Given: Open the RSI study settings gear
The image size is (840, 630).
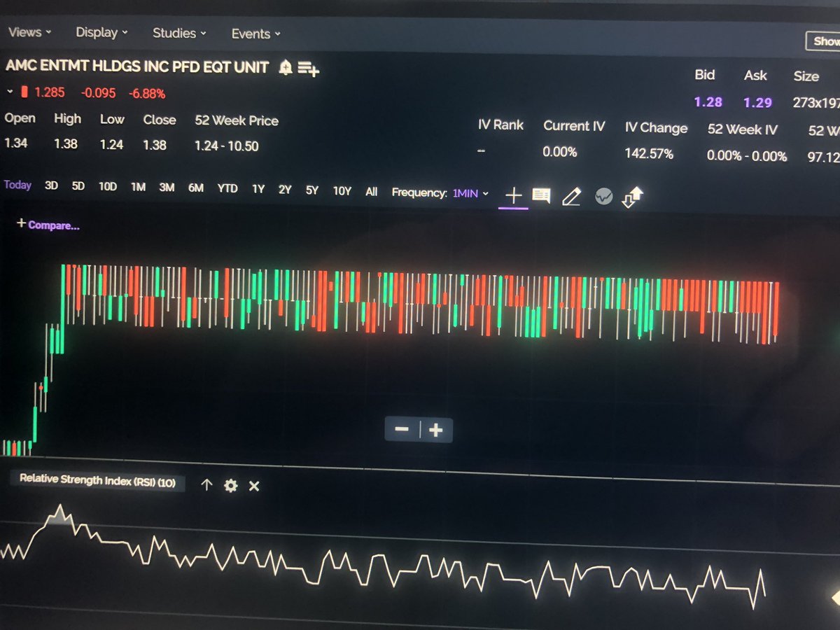Looking at the screenshot, I should (230, 485).
